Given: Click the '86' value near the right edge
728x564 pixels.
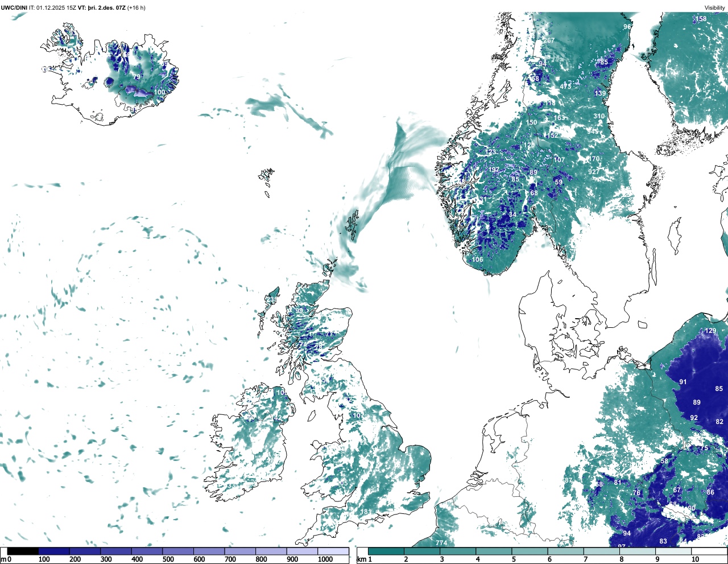Looking at the screenshot, I should [x=710, y=492].
